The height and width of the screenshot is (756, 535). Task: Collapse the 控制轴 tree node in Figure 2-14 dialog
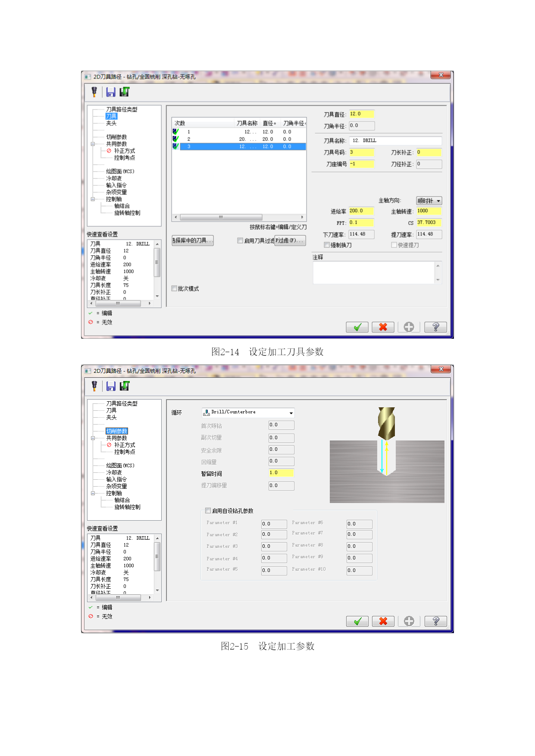tap(93, 199)
